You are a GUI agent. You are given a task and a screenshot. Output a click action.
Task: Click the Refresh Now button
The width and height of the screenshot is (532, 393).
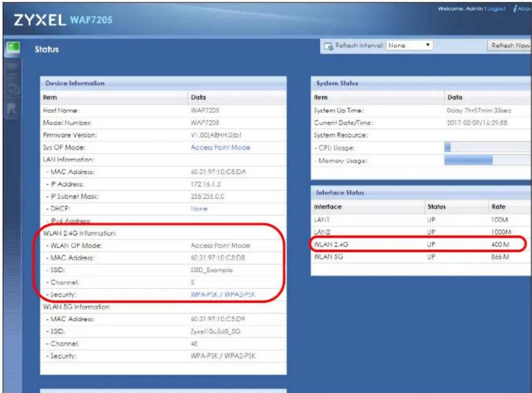pyautogui.click(x=510, y=45)
